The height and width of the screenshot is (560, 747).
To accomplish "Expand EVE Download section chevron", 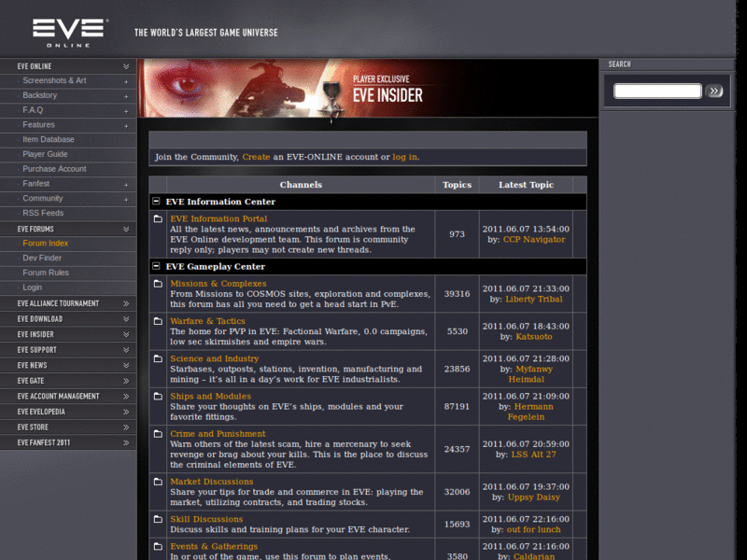I will (x=126, y=319).
